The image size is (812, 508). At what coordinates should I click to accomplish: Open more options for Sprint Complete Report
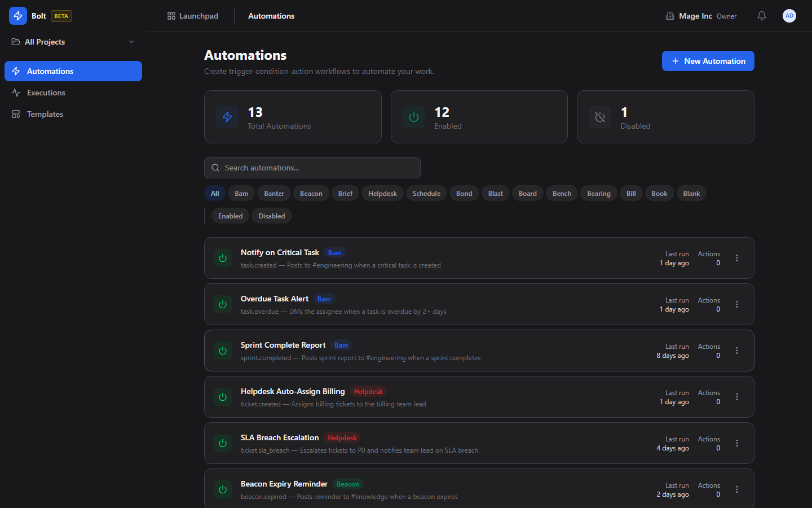click(736, 351)
